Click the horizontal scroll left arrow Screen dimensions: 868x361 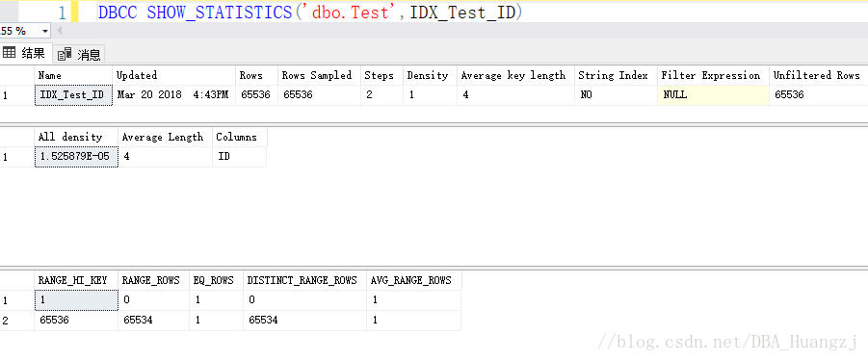(59, 31)
